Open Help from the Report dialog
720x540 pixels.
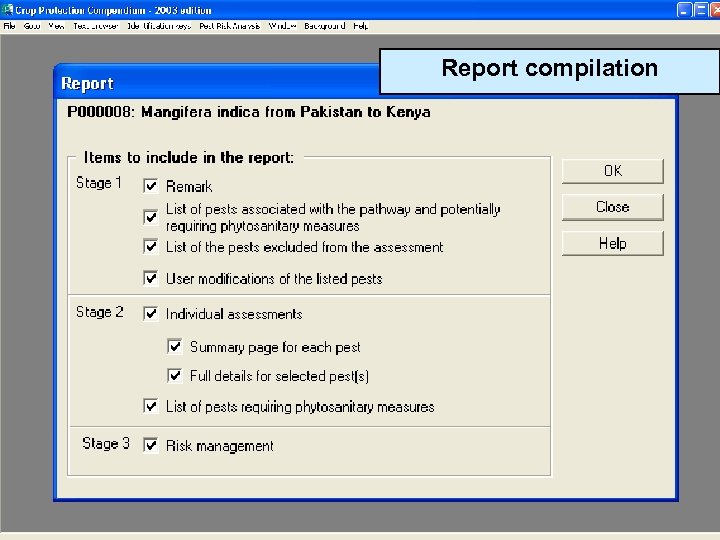click(613, 243)
